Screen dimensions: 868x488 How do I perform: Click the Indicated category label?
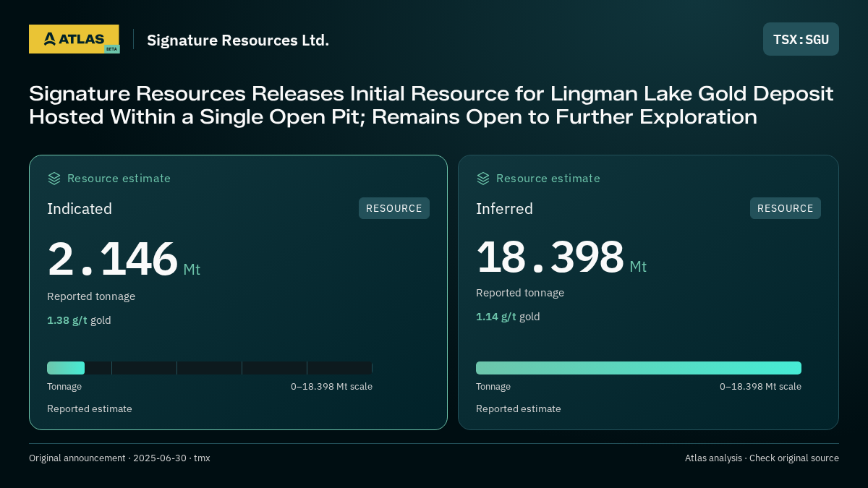click(80, 209)
